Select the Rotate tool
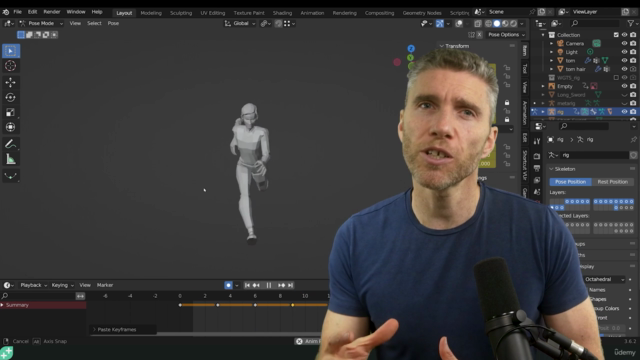 coord(11,97)
